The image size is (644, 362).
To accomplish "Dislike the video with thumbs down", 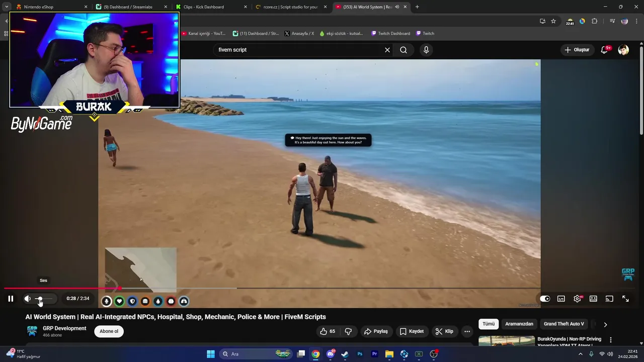I will (x=348, y=331).
